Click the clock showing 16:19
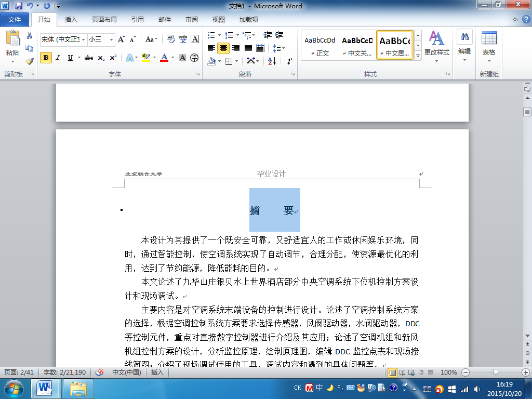This screenshot has width=532, height=399. pos(504,384)
